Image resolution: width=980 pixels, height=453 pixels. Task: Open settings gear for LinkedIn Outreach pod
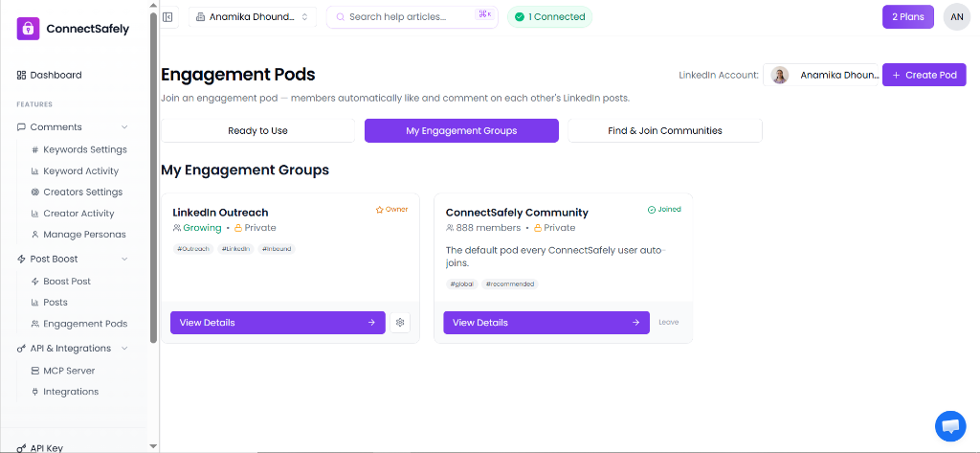400,322
